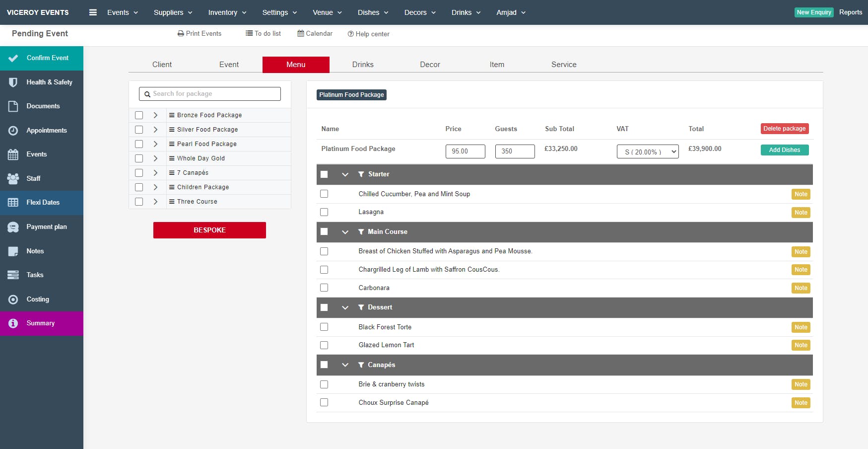Click the Delete package button
The height and width of the screenshot is (449, 868).
point(784,129)
